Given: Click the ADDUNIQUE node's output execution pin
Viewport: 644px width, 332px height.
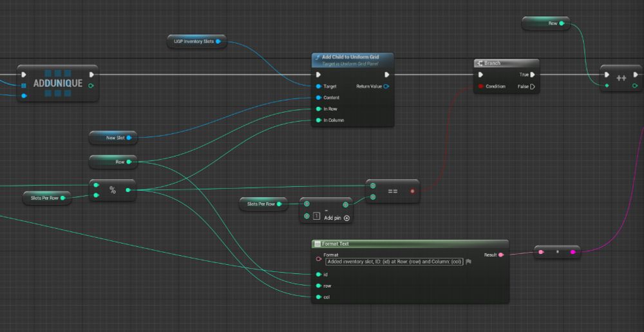Looking at the screenshot, I should pos(91,74).
